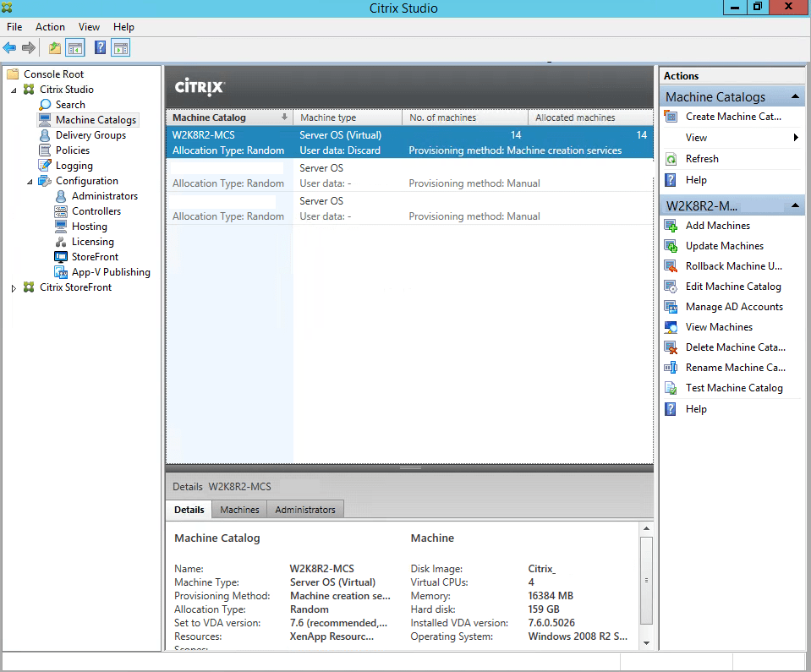Click the Delete Machine Catalog icon
The image size is (811, 672).
[x=671, y=347]
